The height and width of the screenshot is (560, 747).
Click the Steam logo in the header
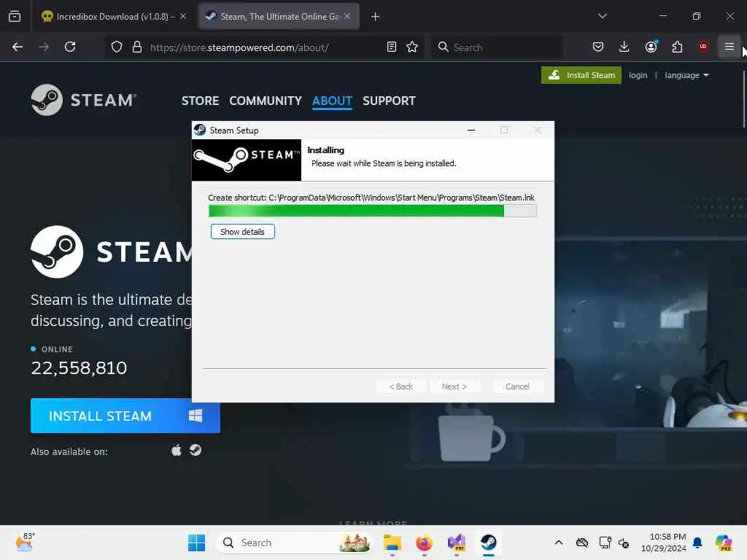[x=84, y=100]
